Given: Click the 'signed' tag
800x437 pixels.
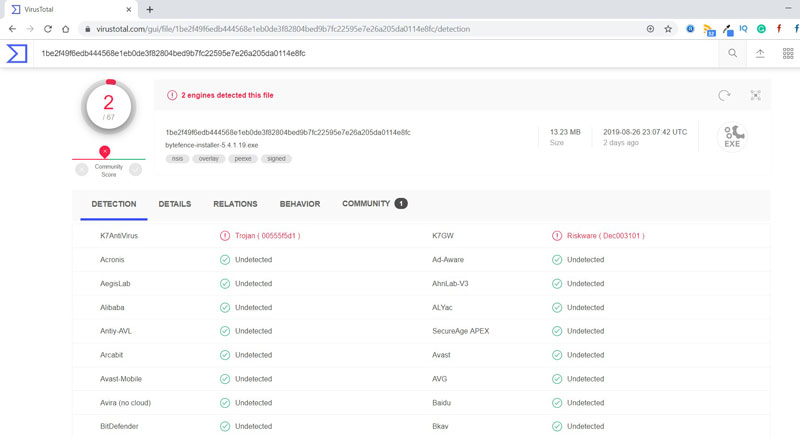Looking at the screenshot, I should click(276, 159).
